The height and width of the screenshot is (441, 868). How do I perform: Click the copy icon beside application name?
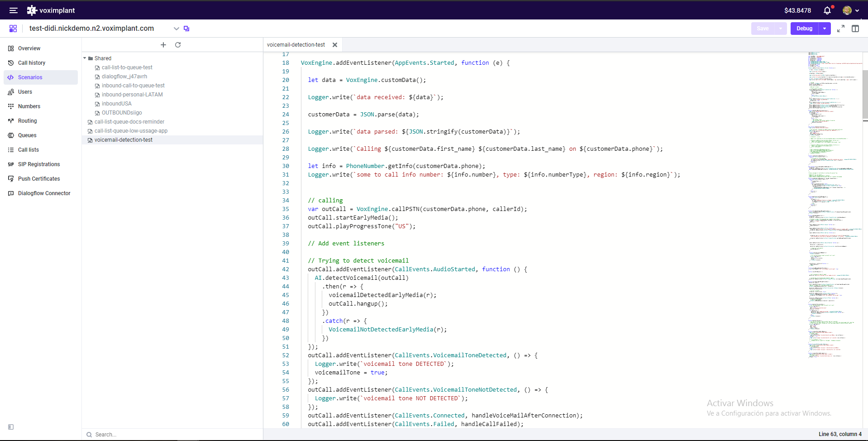click(x=186, y=29)
